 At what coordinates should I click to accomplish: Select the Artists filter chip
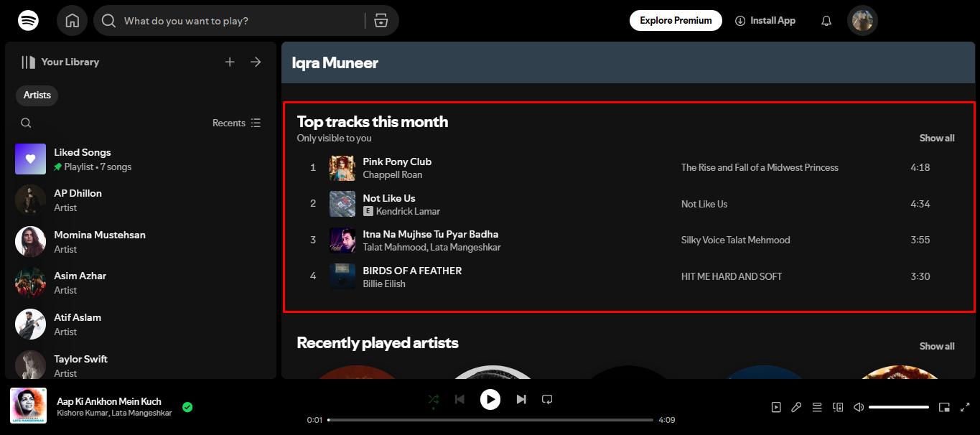(37, 95)
